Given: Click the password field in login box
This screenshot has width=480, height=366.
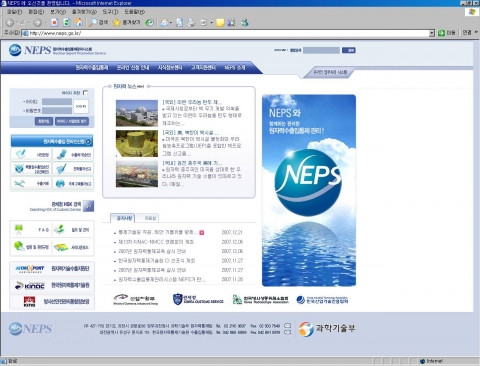Looking at the screenshot, I should coord(57,110).
